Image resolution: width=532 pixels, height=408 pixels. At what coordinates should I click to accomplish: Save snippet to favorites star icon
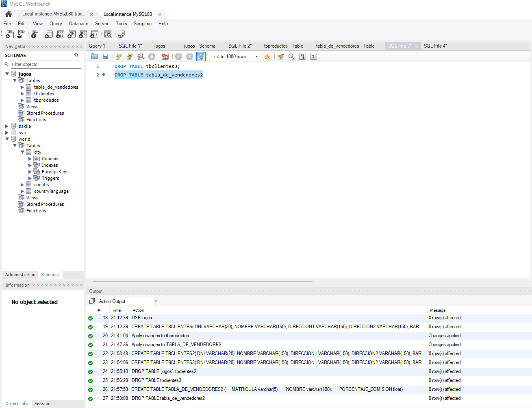point(267,57)
